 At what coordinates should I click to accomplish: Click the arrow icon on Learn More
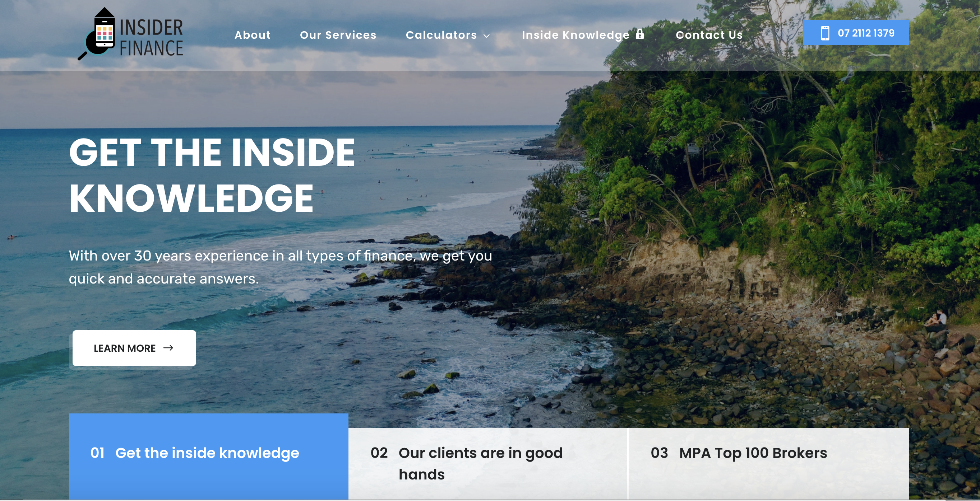click(x=168, y=348)
